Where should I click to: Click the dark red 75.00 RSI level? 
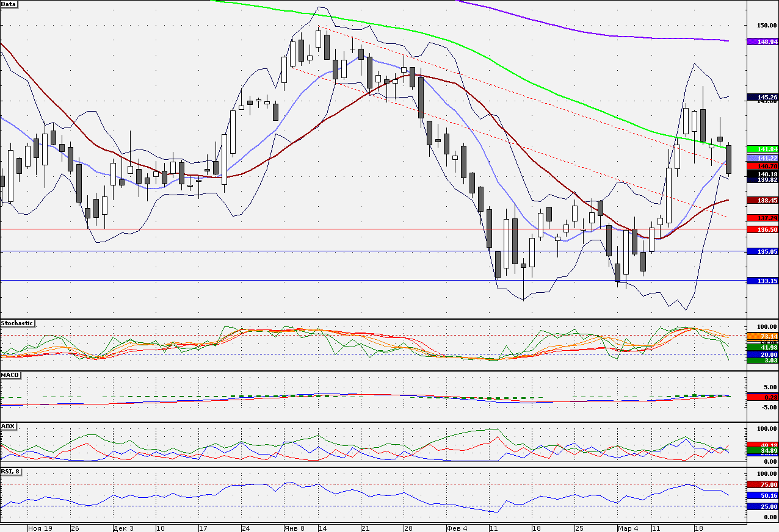click(762, 484)
